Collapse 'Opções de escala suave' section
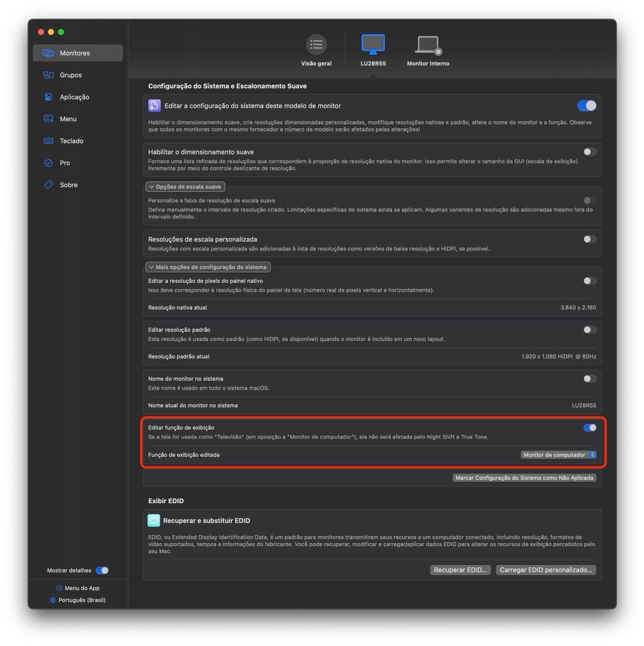The height and width of the screenshot is (646, 644). coord(186,187)
